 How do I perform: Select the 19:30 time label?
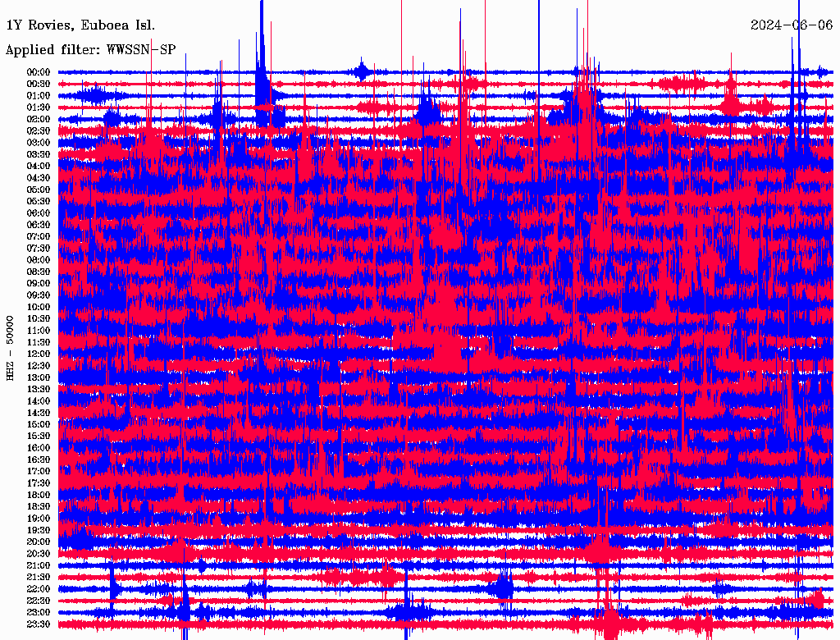[39, 530]
